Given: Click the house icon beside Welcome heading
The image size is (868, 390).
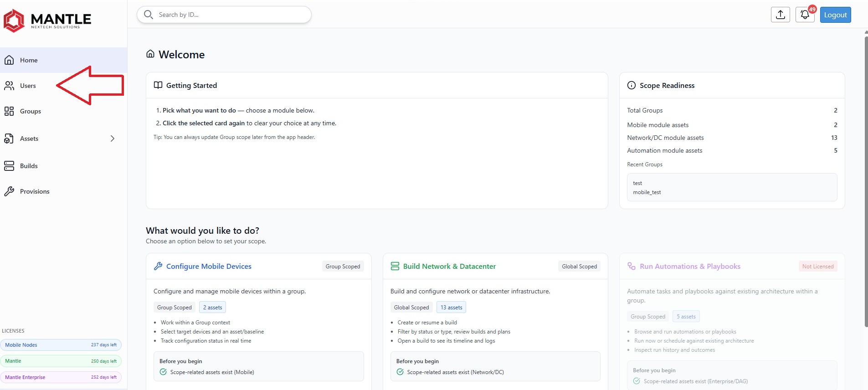Looking at the screenshot, I should pyautogui.click(x=150, y=54).
